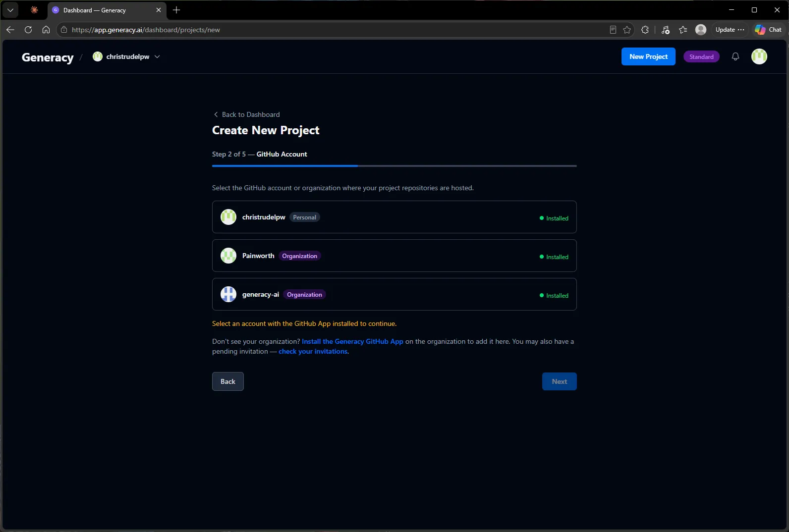Open the browser extensions puzzle icon

pyautogui.click(x=645, y=30)
